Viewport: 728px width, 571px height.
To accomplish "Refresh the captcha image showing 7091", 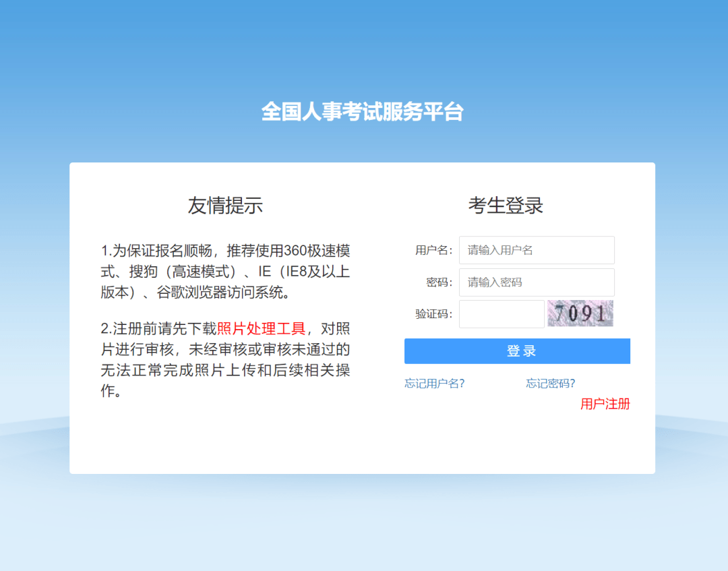I will 580,313.
